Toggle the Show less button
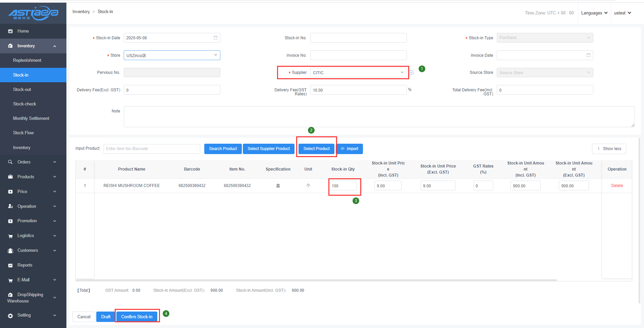 [609, 149]
